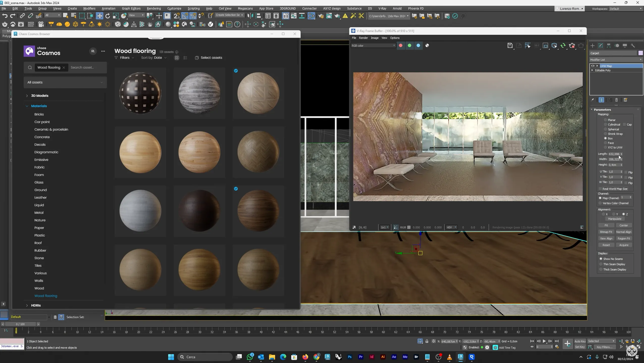Save image icon in V-Ray Frame Buffer
Screen dimensions: 644x363
510,46
